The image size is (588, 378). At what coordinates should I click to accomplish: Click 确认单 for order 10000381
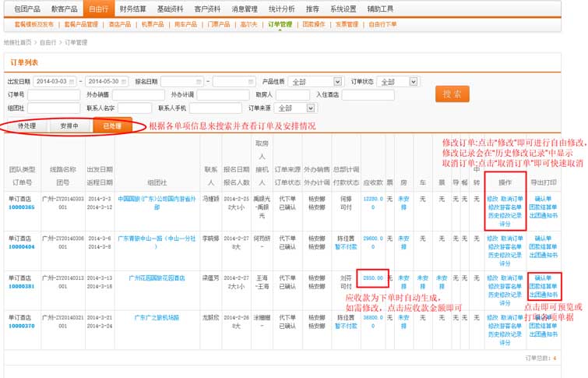coord(543,277)
